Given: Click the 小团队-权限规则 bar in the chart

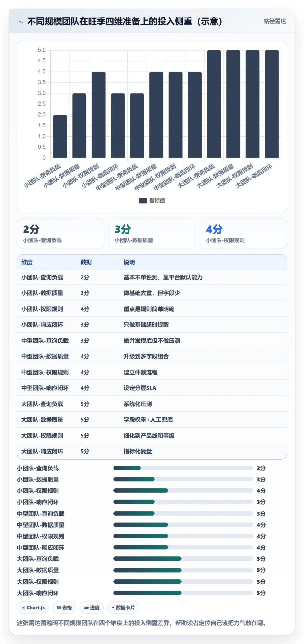Looking at the screenshot, I should pyautogui.click(x=98, y=115).
